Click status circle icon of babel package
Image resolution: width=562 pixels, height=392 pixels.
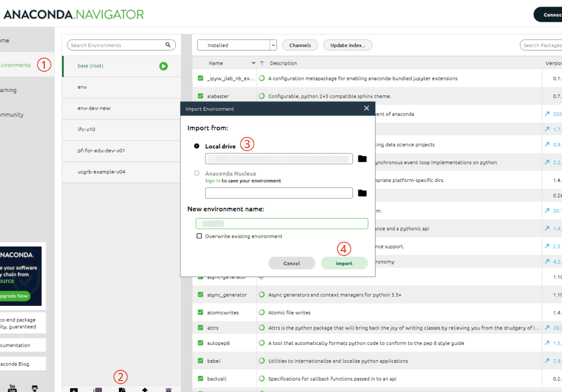coord(262,361)
